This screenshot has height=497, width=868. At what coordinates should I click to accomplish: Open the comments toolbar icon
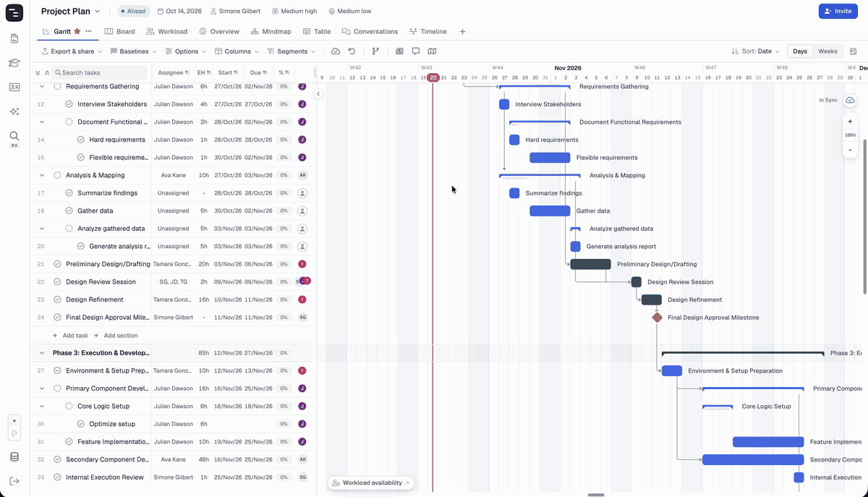416,51
